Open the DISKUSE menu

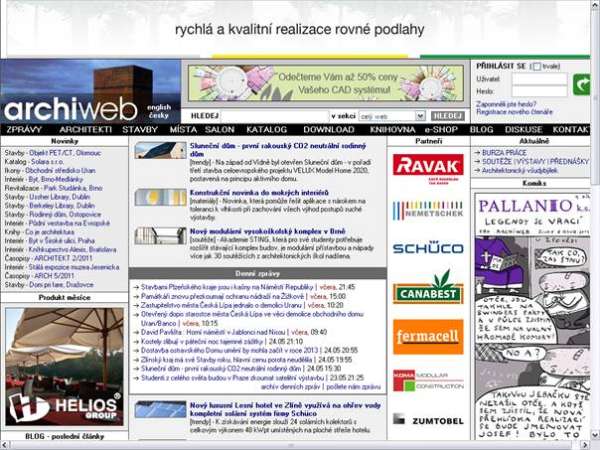[x=523, y=130]
